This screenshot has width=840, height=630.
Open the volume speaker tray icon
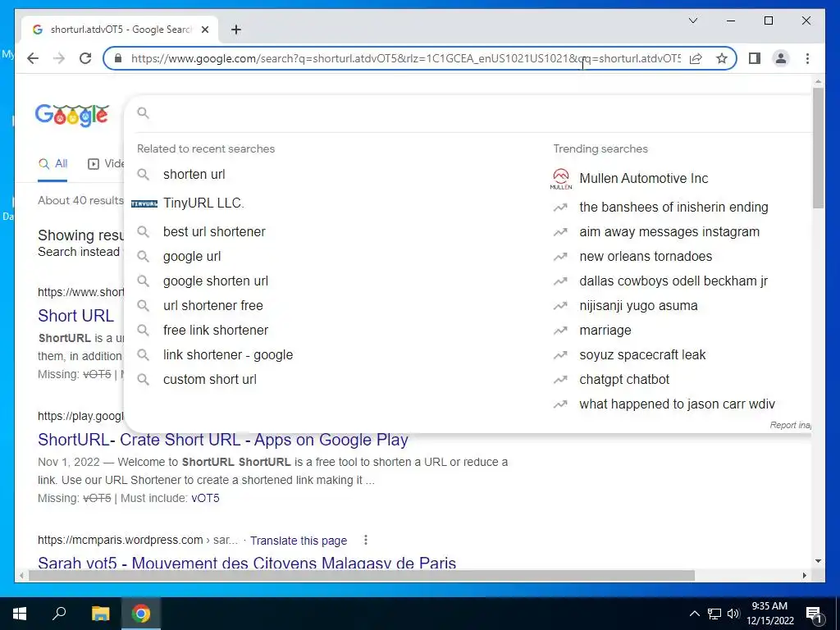pos(733,614)
